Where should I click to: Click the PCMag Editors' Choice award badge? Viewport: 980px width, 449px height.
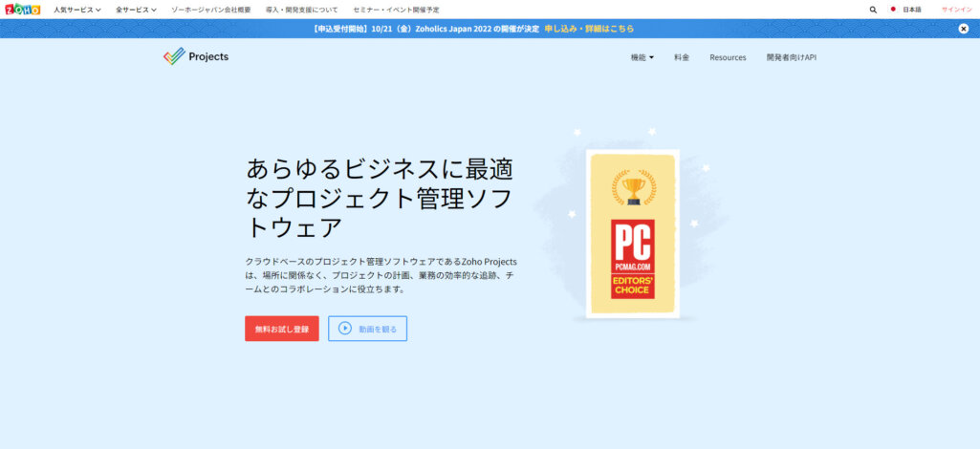(x=633, y=259)
